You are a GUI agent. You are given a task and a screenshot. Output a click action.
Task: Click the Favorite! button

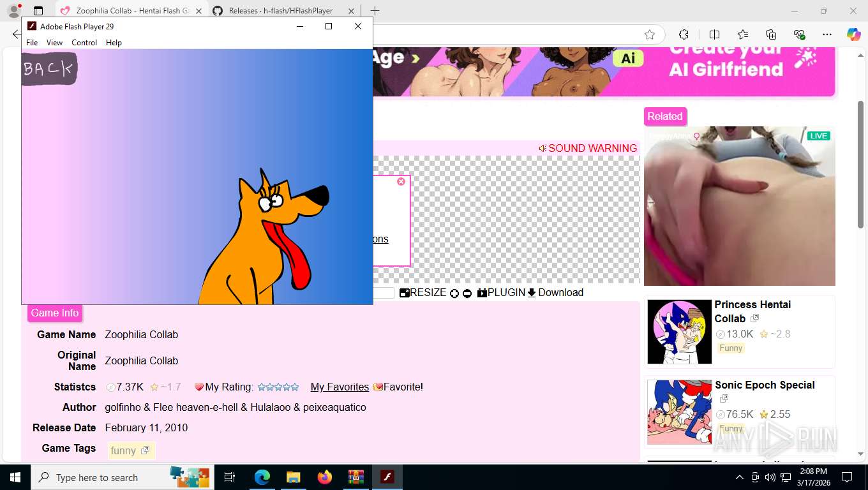pyautogui.click(x=398, y=387)
